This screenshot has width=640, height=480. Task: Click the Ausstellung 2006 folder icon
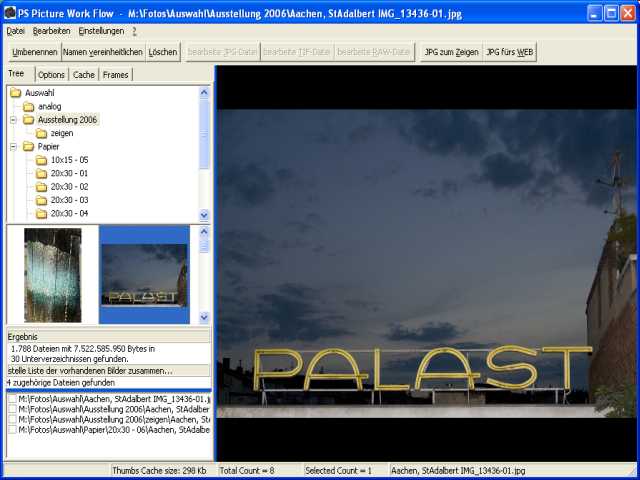coord(29,120)
